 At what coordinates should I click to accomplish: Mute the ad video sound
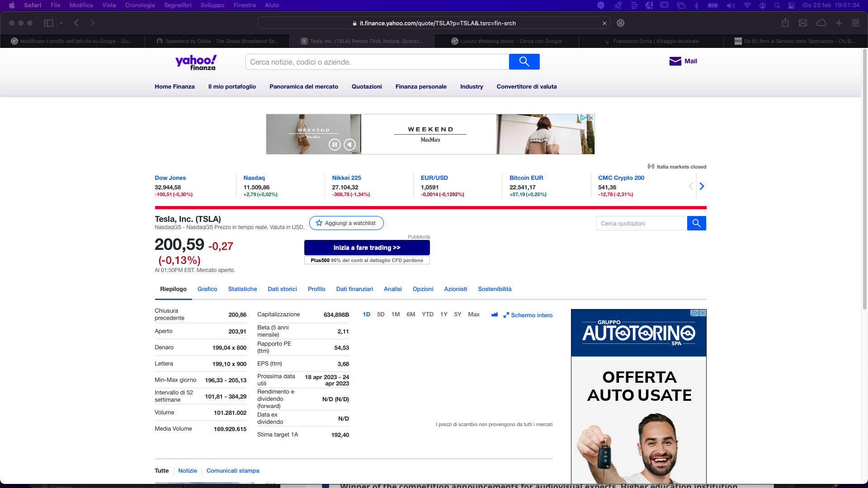[x=349, y=145]
